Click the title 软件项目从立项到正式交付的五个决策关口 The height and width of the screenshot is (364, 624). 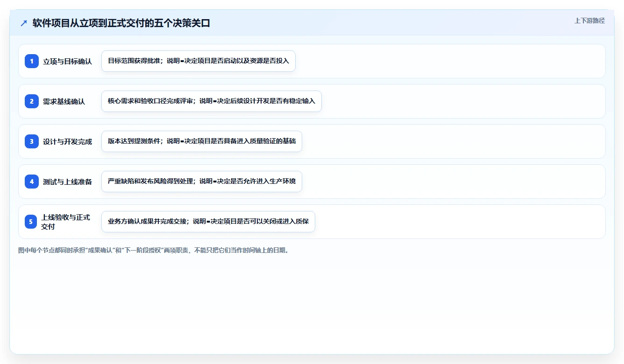121,23
